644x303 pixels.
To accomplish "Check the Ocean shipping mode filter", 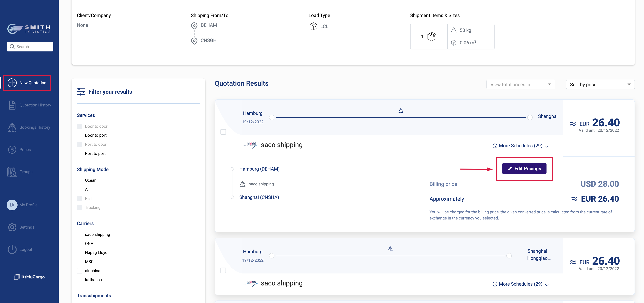I will (x=79, y=180).
